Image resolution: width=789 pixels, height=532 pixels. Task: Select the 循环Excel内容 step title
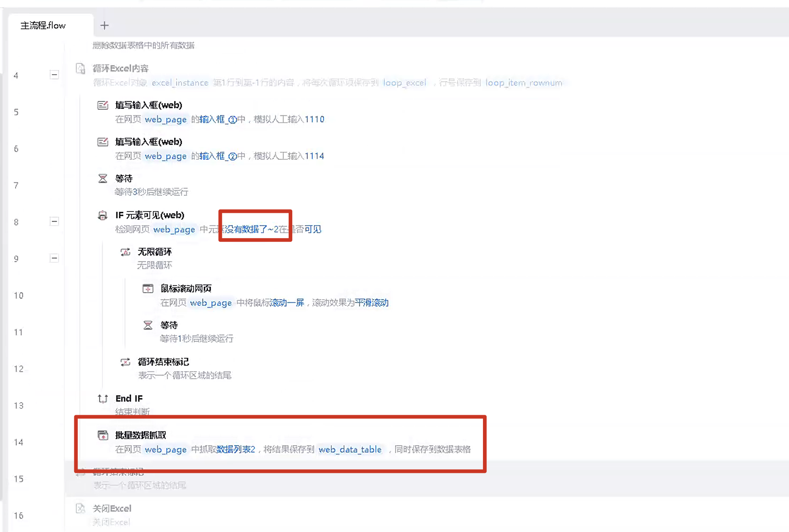click(x=121, y=69)
